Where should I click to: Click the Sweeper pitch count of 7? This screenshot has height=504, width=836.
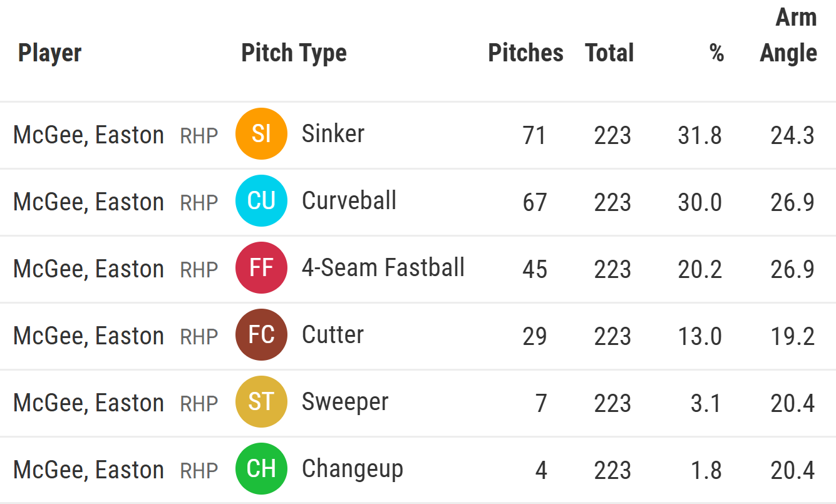(x=540, y=403)
